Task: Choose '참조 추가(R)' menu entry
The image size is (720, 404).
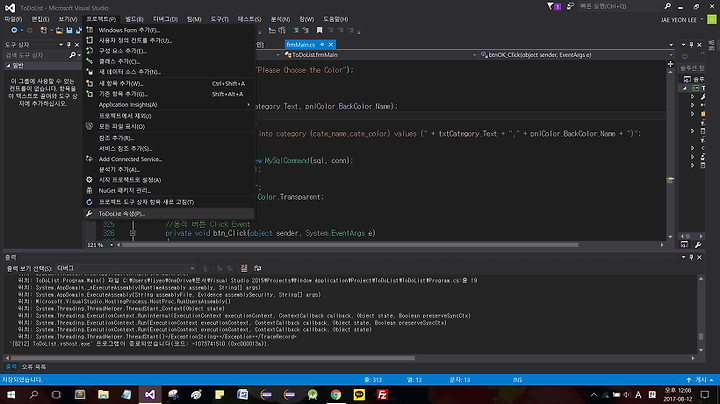Action: [169, 138]
